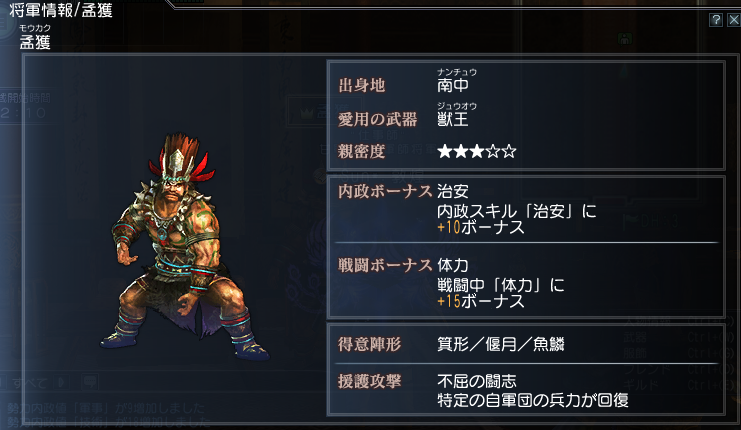Click the green person speech icon
This screenshot has height=430, width=741.
(x=625, y=39)
